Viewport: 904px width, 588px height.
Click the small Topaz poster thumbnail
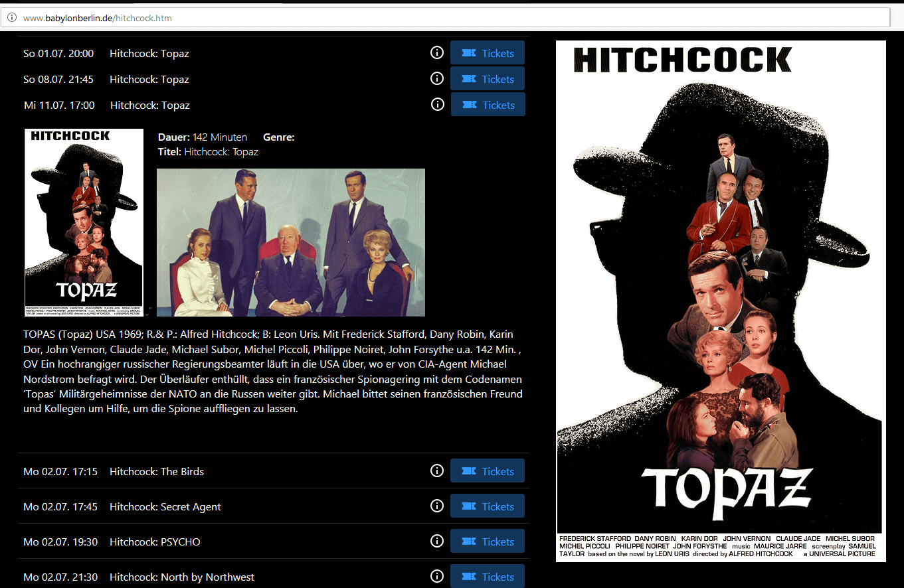point(84,222)
